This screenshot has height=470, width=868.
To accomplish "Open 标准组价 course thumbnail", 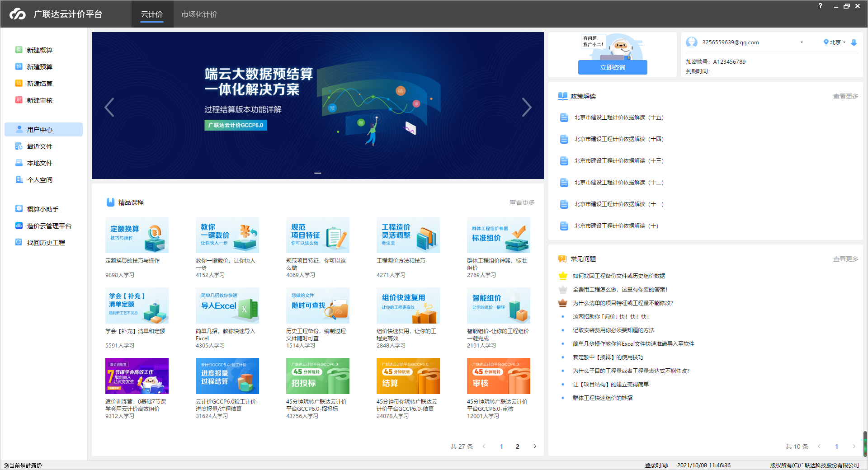I will 499,235.
